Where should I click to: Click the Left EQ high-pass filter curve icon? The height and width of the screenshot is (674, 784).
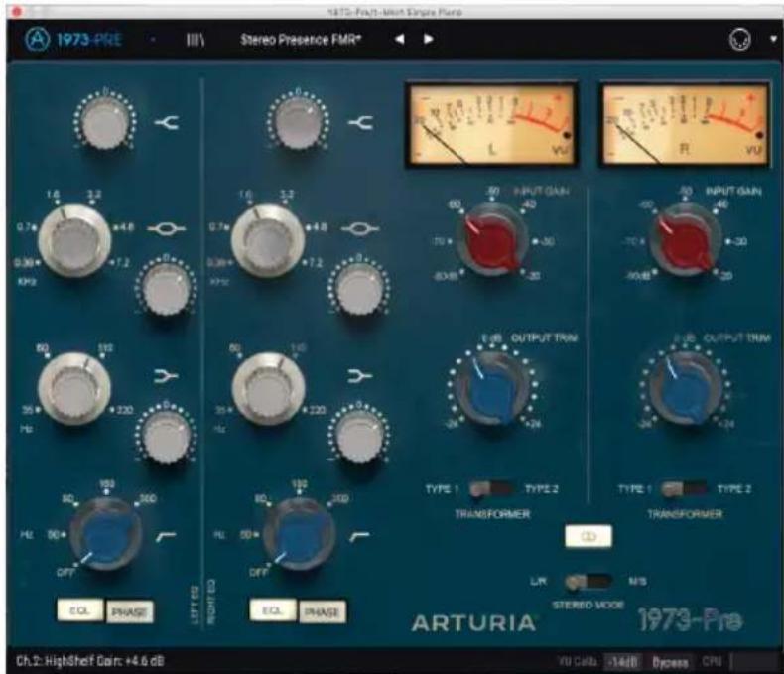coord(166,536)
